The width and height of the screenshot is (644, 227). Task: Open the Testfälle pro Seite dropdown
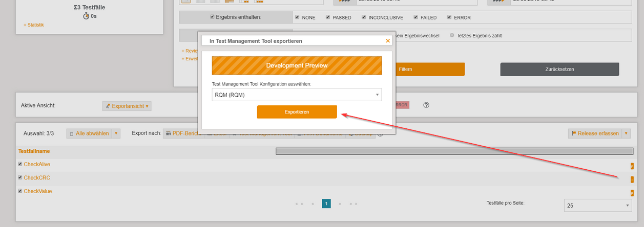tap(598, 206)
